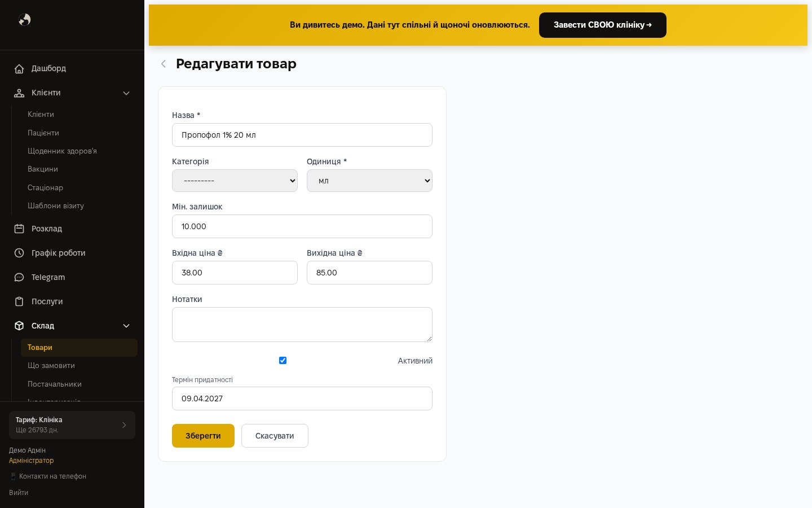Viewport: 812px width, 508px height.
Task: Collapse the Клієнти menu chevron
Action: click(126, 93)
